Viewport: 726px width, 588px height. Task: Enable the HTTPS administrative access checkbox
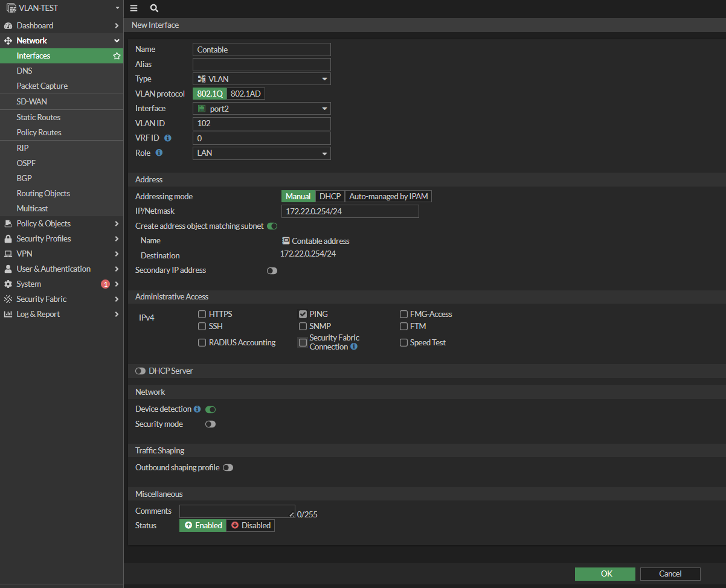click(202, 315)
